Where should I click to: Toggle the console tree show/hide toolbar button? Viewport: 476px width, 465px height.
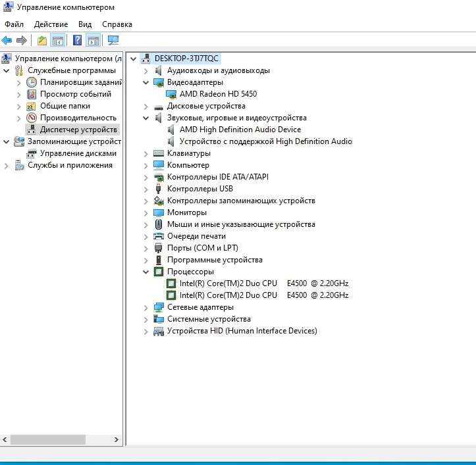[58, 41]
